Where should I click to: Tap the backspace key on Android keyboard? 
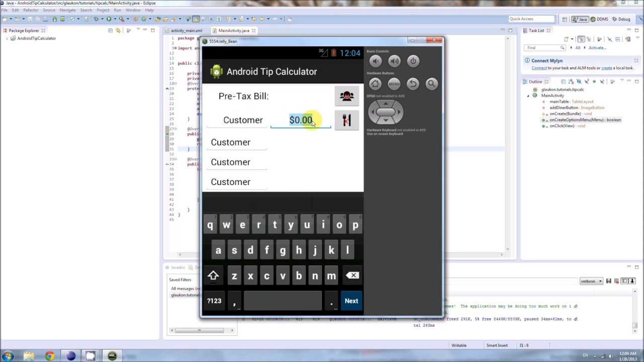(352, 276)
